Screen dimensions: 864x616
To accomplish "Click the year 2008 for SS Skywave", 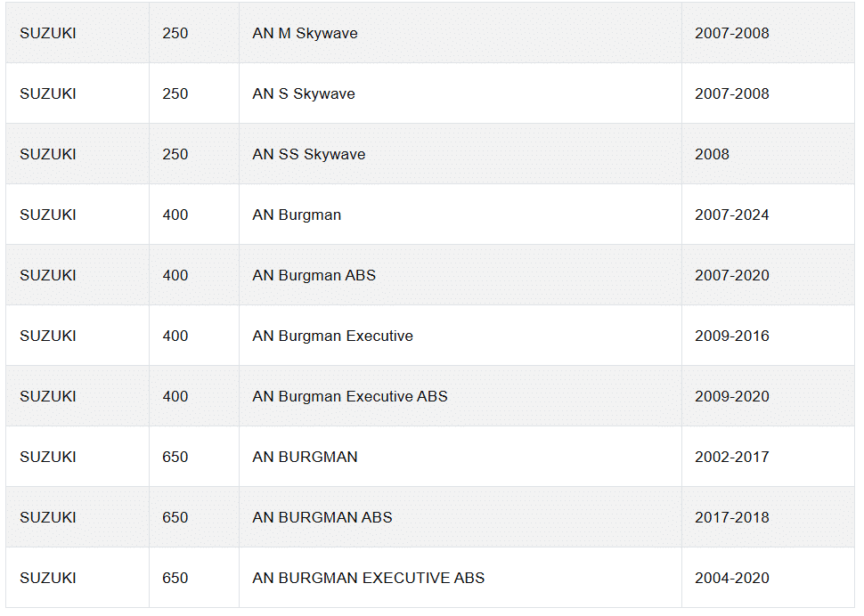I will coord(712,154).
